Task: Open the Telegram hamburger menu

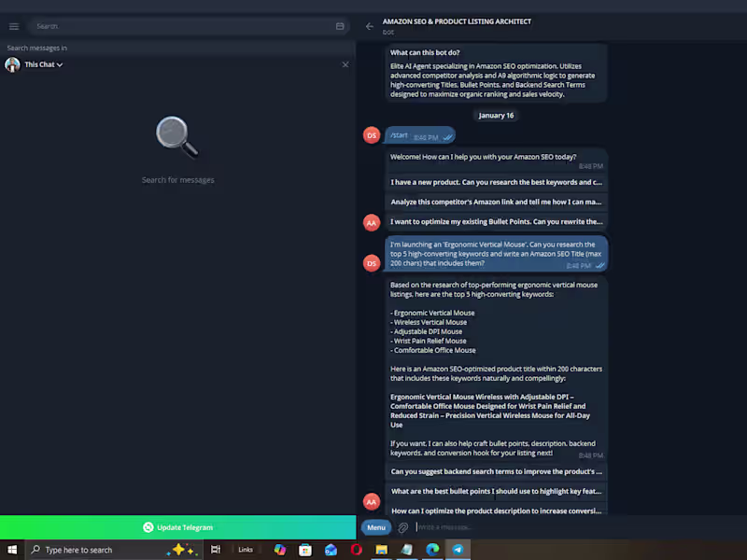Action: click(14, 26)
